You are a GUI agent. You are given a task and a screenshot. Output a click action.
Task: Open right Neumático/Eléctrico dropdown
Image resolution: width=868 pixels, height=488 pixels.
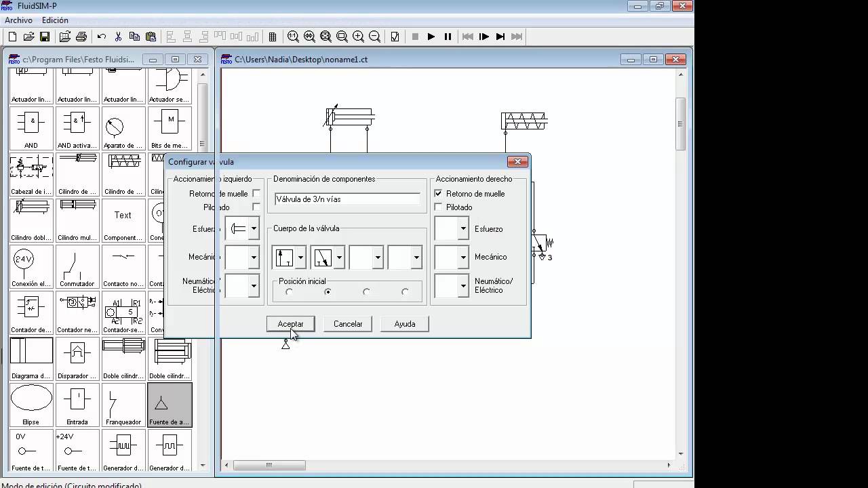point(463,285)
